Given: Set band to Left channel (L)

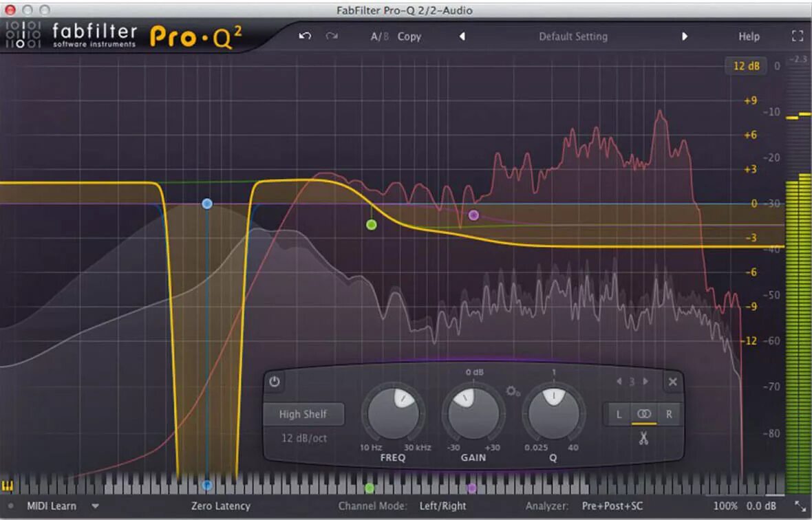Looking at the screenshot, I should [619, 415].
